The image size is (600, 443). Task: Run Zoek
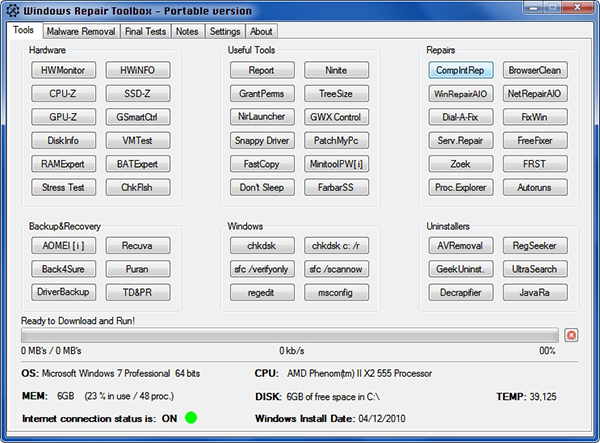pos(461,164)
